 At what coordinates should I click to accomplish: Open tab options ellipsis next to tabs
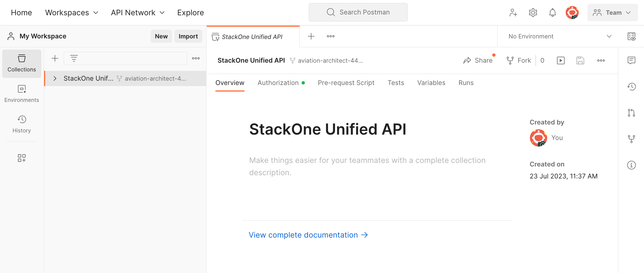pos(331,36)
